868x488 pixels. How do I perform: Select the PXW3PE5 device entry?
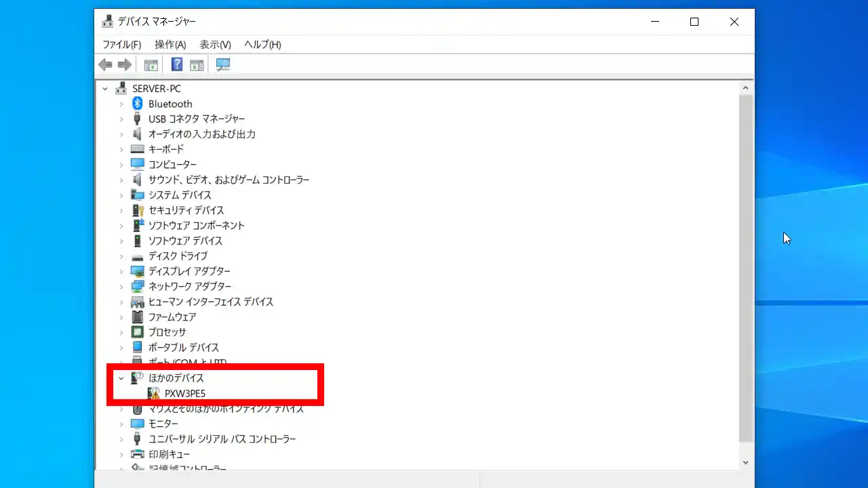(x=185, y=393)
